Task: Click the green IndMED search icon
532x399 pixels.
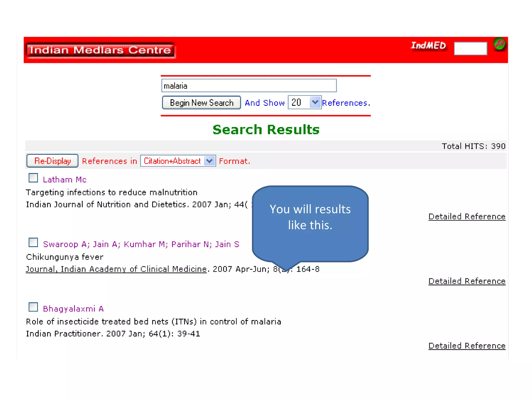Action: coord(499,44)
